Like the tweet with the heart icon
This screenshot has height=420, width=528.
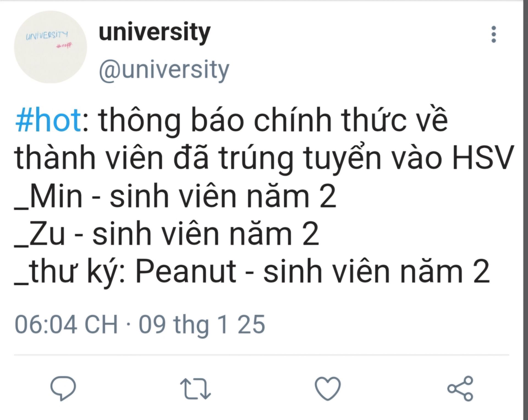[328, 388]
